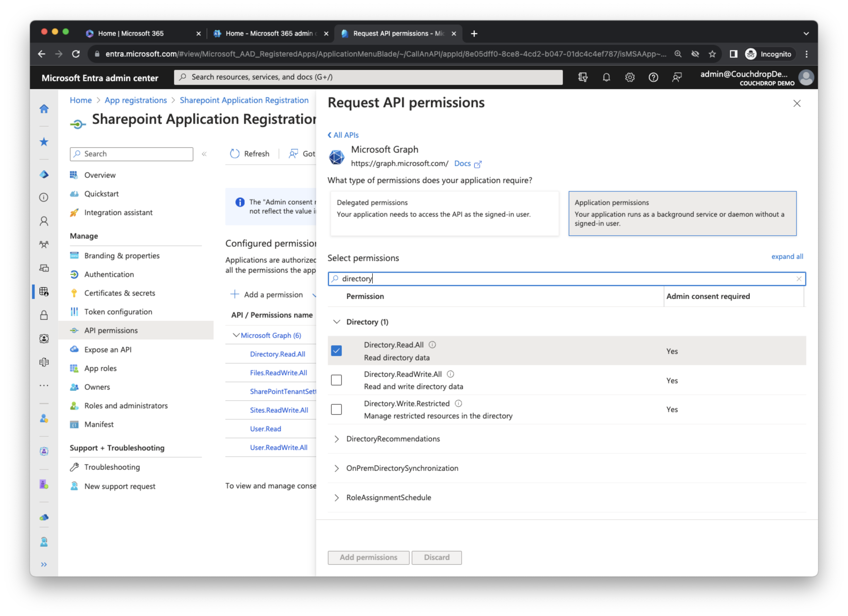Bookmark this page with the star icon
848x616 pixels.
[712, 54]
